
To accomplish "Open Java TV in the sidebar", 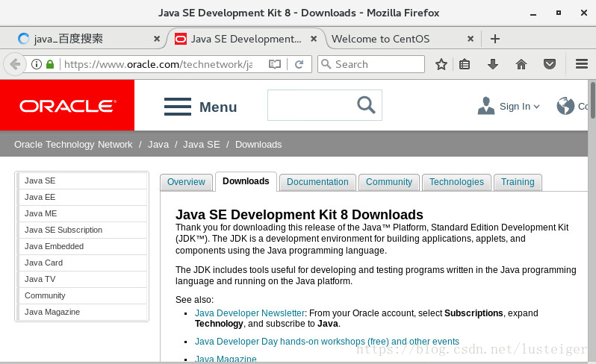I will tap(82, 279).
